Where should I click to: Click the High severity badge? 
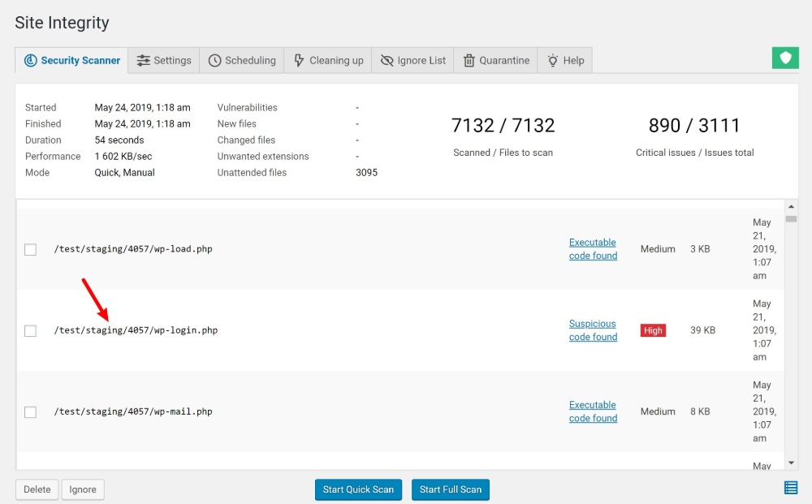[653, 330]
